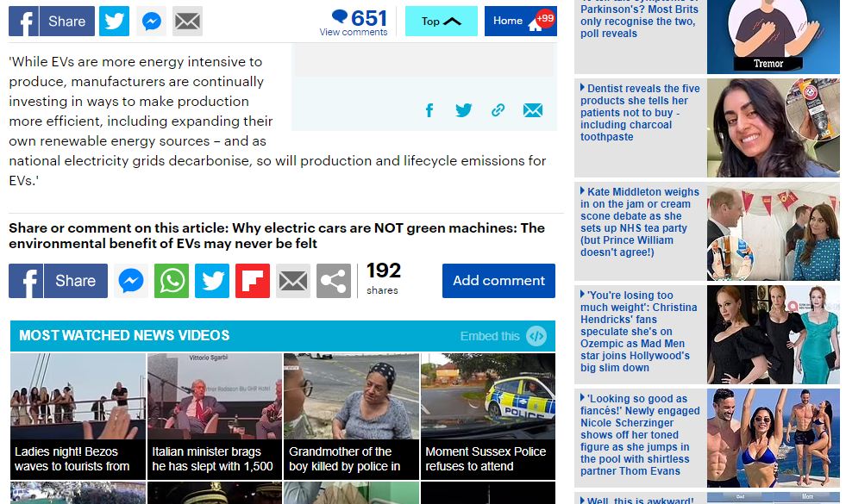Share the article through WhatsApp
Image resolution: width=846 pixels, height=504 pixels.
click(172, 280)
